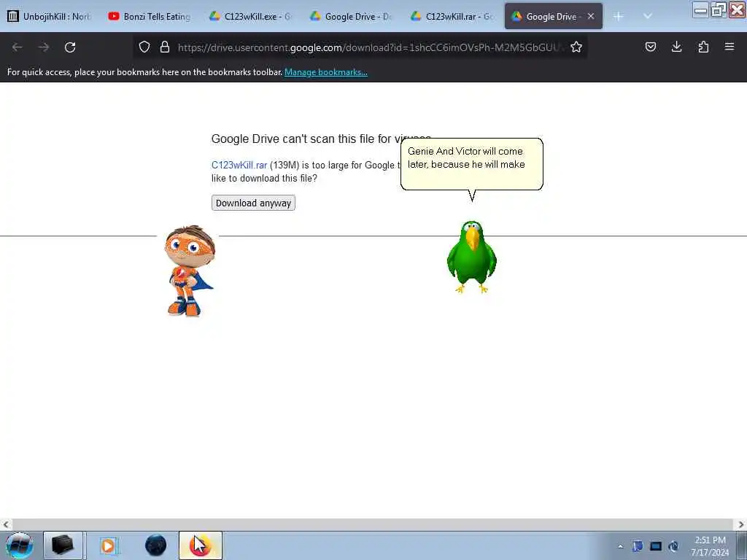Screen dimensions: 747x560
Task: Switch to Bonzi Tells Eating tab
Action: (150, 17)
